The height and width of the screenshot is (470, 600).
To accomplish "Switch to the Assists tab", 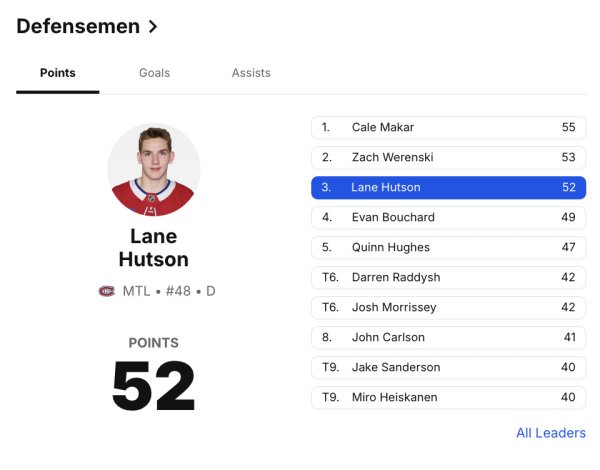I will (x=251, y=73).
